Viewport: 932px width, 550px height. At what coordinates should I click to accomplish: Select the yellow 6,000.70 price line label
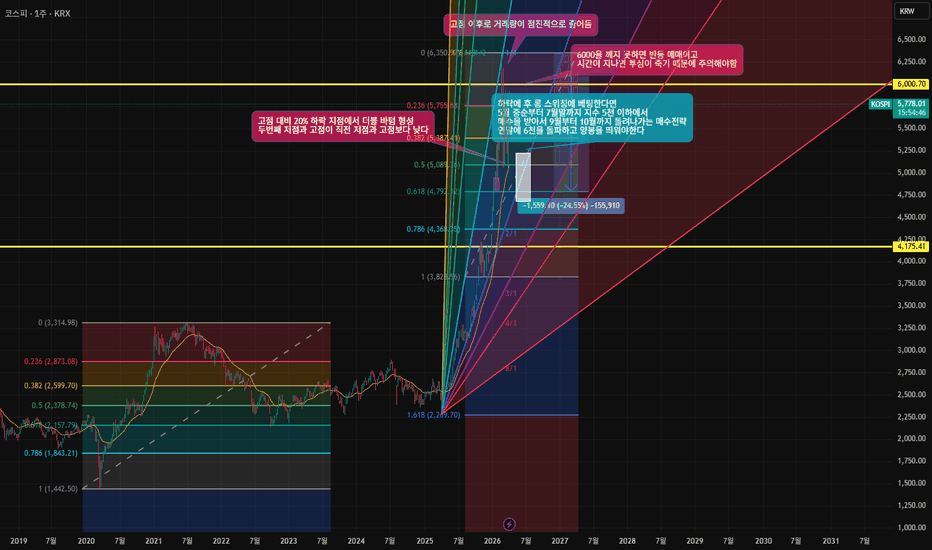click(911, 84)
